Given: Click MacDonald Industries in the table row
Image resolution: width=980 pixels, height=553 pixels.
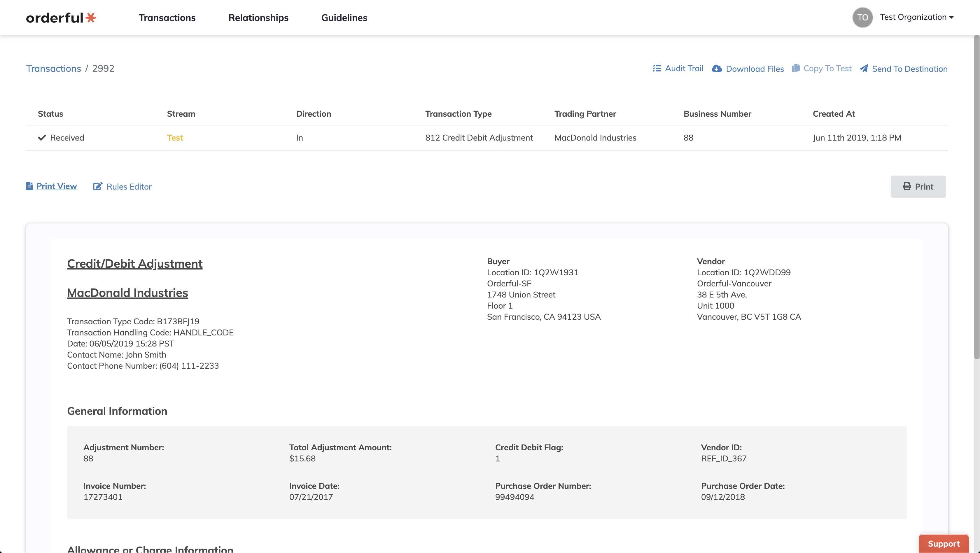Looking at the screenshot, I should point(595,138).
